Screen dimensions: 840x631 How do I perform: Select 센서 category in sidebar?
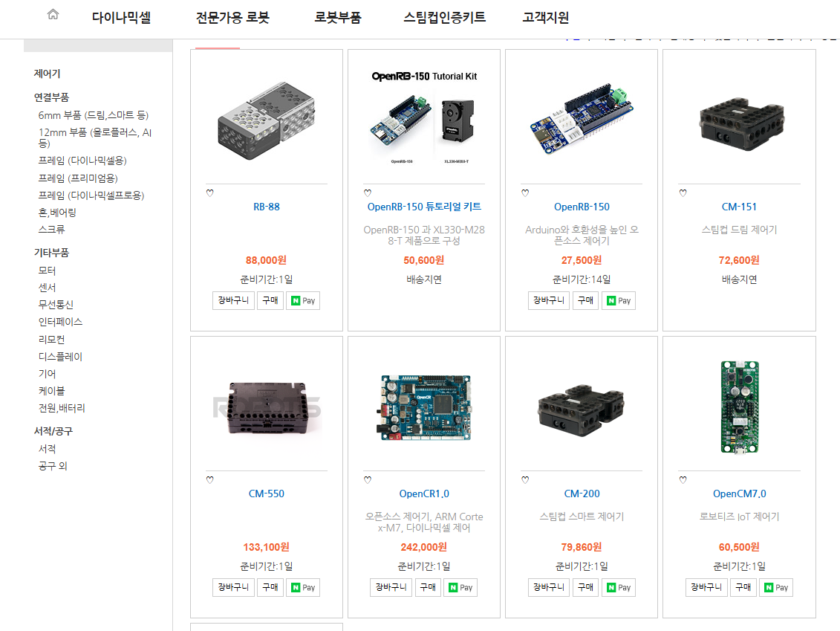47,288
